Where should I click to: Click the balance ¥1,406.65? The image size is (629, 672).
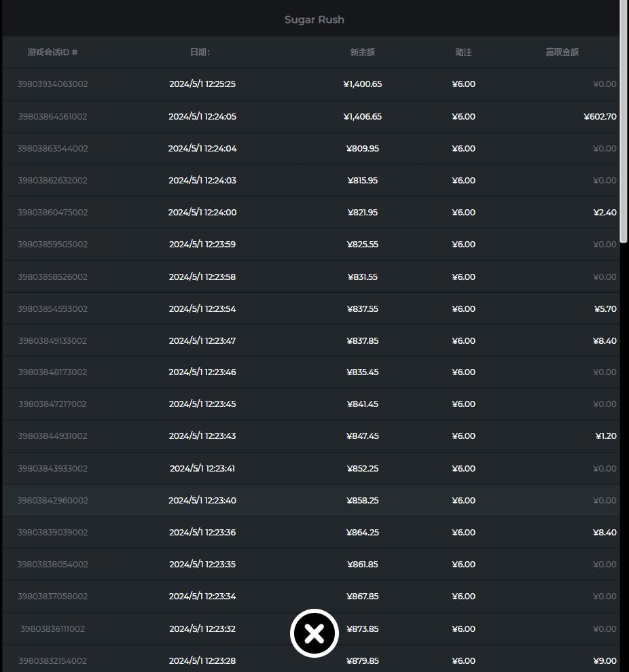(x=363, y=117)
